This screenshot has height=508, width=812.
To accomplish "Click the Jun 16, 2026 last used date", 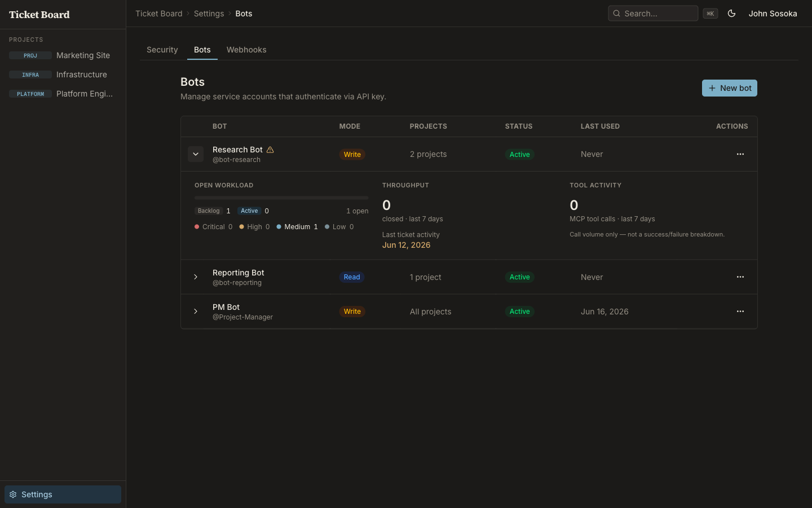I will coord(604,312).
